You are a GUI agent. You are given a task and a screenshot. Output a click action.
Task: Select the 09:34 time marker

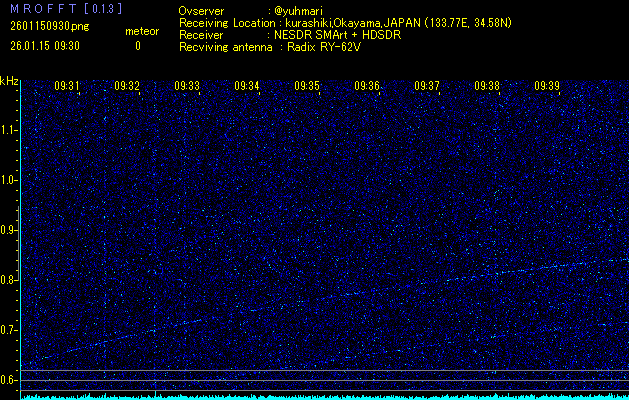point(247,86)
